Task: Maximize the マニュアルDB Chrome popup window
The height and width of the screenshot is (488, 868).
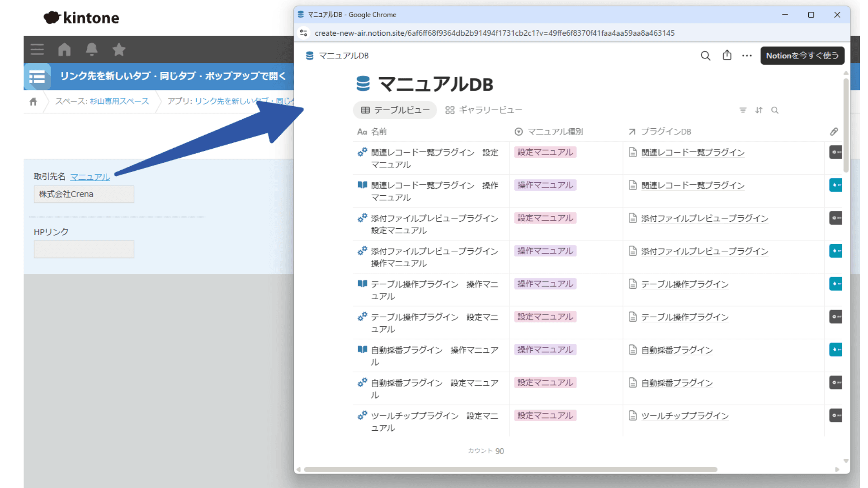Action: click(x=811, y=14)
